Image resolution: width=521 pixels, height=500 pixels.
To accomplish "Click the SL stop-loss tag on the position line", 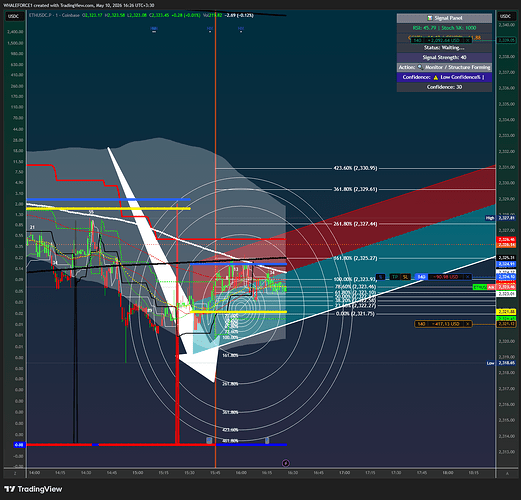I will [405, 277].
